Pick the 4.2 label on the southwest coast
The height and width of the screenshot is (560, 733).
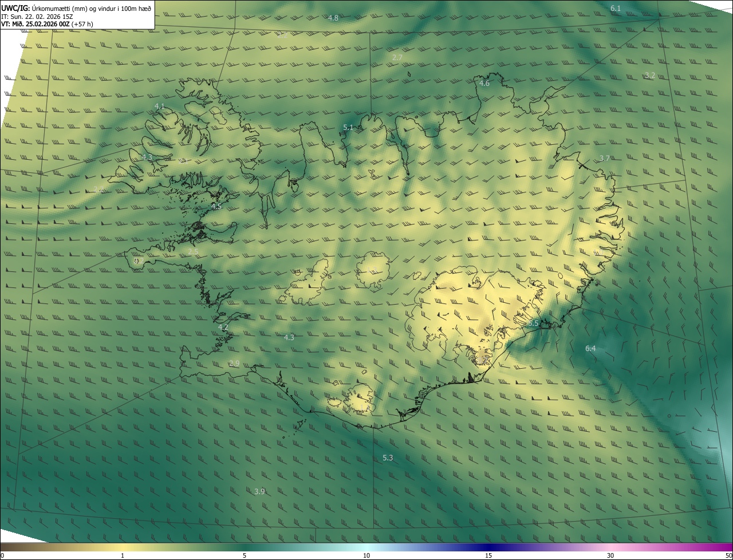[x=223, y=328]
